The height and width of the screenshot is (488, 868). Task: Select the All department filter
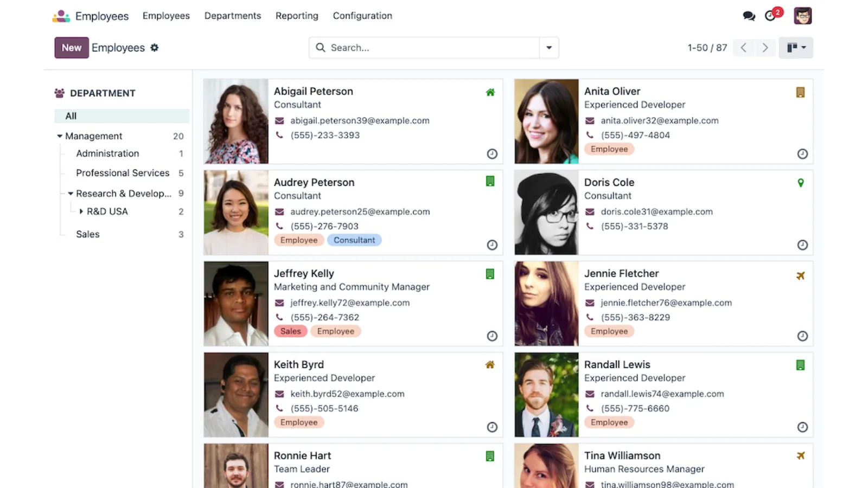pos(122,116)
